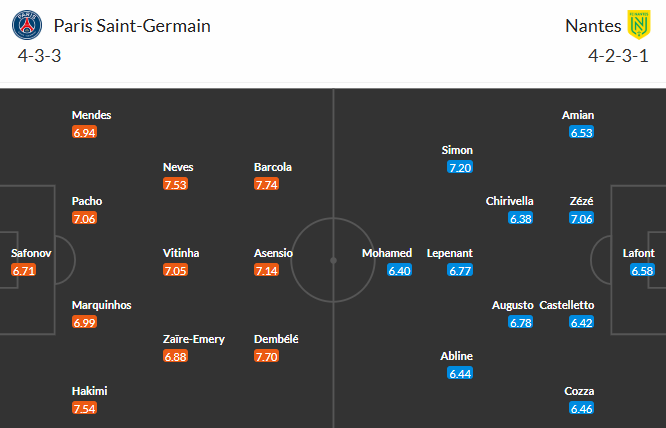Click Zézé's 7.06 rating badge
The width and height of the screenshot is (666, 428).
(581, 218)
